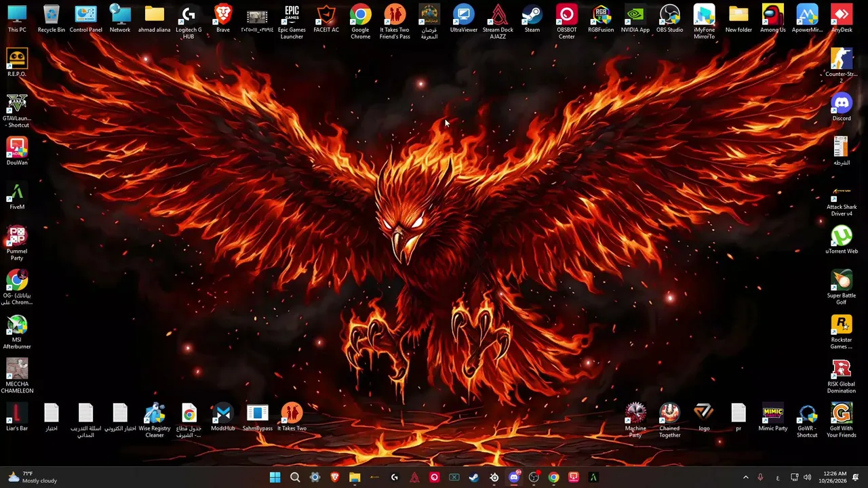This screenshot has height=488, width=868.
Task: Select the Golf With Your Friends icon
Action: (842, 420)
